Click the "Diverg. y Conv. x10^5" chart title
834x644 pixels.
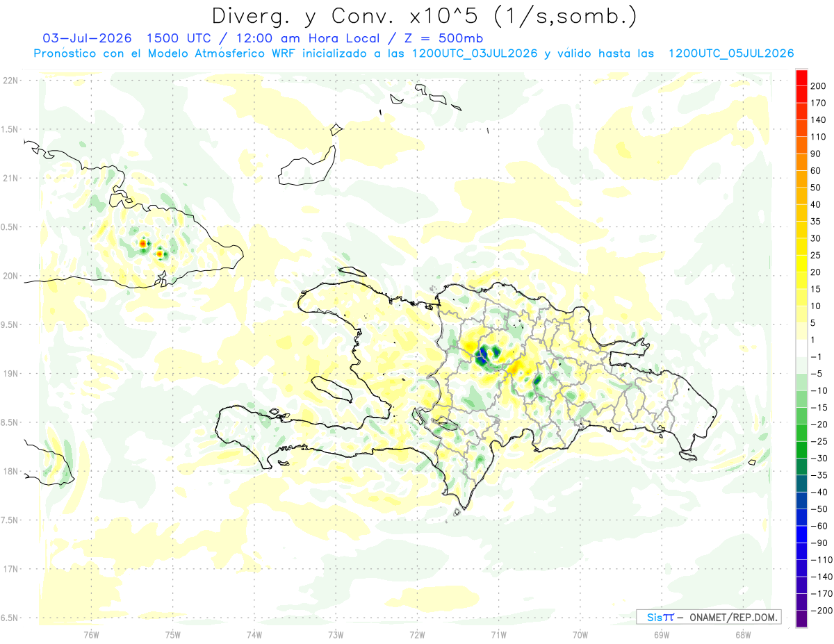pyautogui.click(x=424, y=16)
